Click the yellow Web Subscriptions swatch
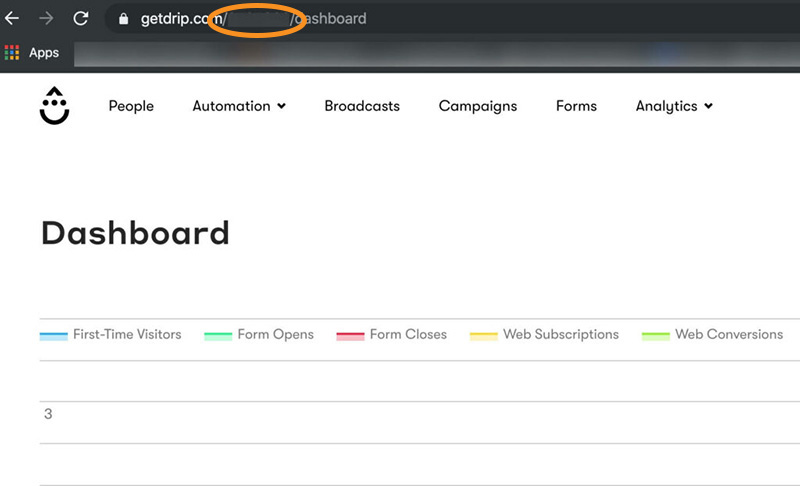800x486 pixels. tap(483, 335)
